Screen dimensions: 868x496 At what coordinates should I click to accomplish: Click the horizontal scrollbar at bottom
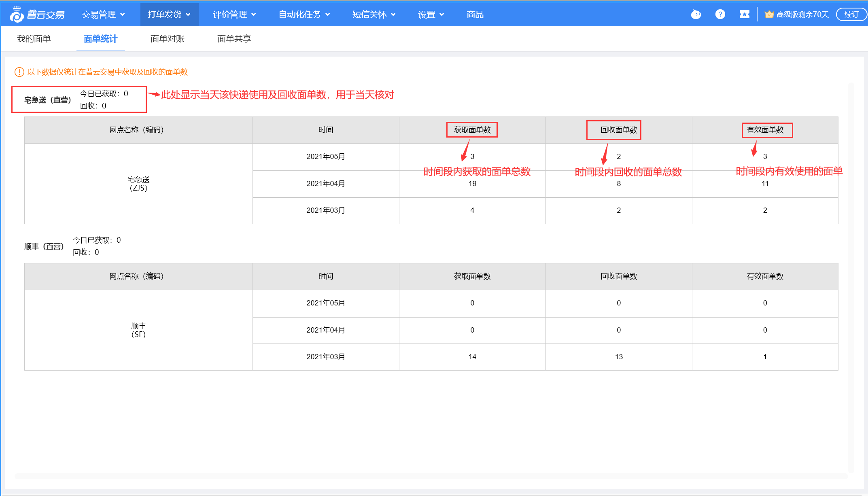coord(431,476)
